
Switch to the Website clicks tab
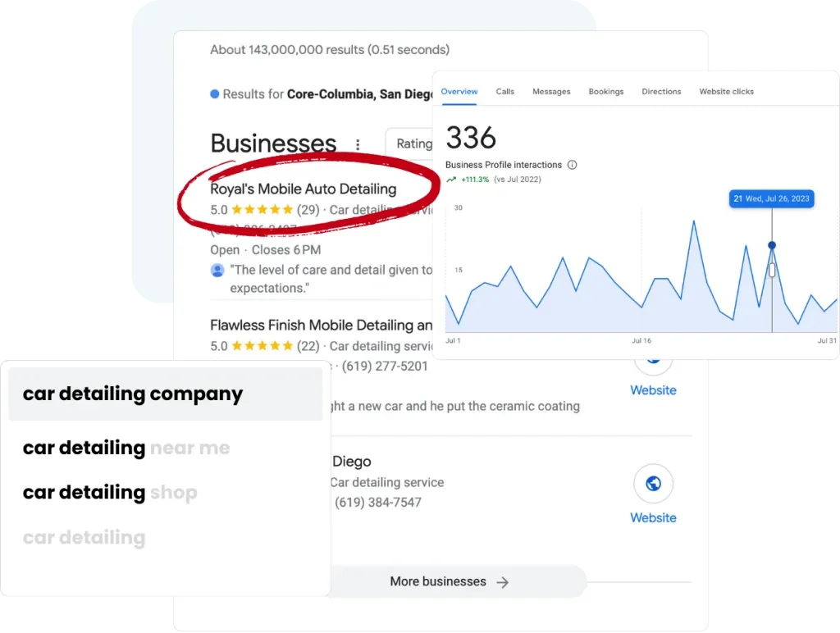(x=726, y=92)
